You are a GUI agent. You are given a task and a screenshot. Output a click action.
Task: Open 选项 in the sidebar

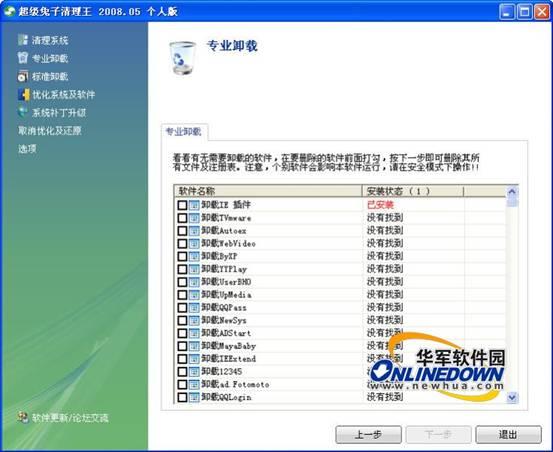[x=27, y=149]
